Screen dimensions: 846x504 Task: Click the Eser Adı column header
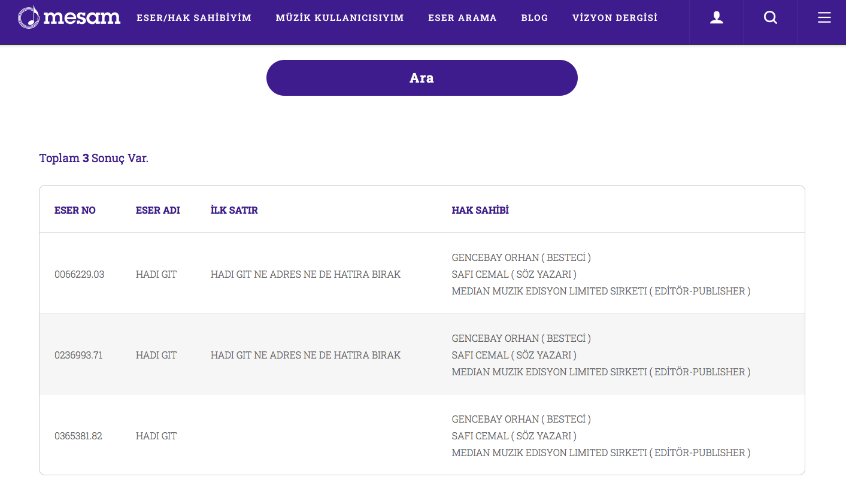(x=157, y=210)
